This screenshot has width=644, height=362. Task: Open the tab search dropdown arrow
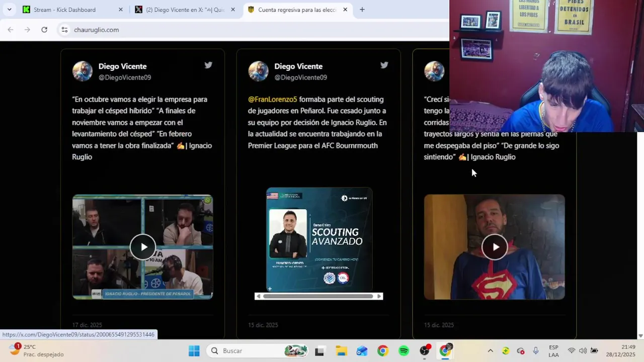click(x=9, y=10)
